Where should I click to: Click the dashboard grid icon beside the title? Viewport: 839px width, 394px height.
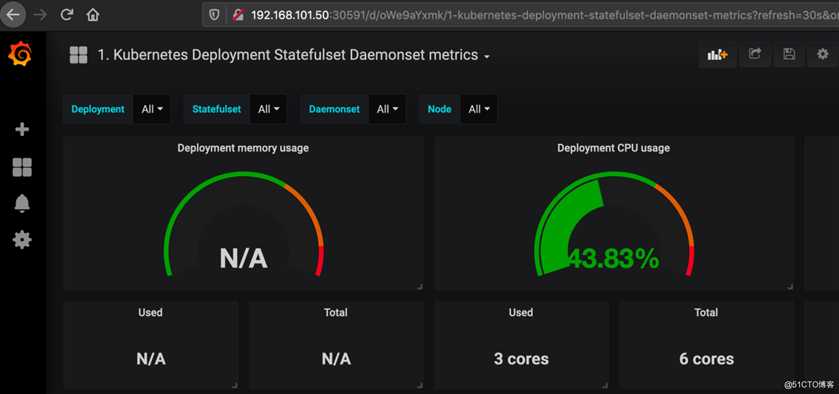click(78, 55)
